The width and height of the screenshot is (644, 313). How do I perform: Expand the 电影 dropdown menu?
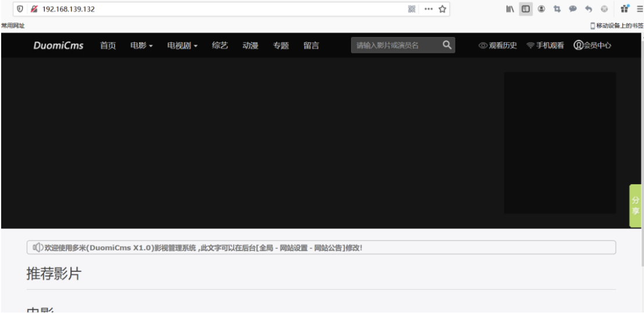tap(142, 46)
